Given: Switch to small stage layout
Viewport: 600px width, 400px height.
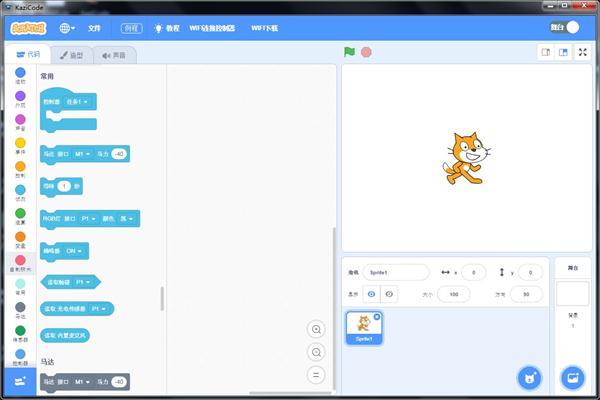Looking at the screenshot, I should pos(546,52).
